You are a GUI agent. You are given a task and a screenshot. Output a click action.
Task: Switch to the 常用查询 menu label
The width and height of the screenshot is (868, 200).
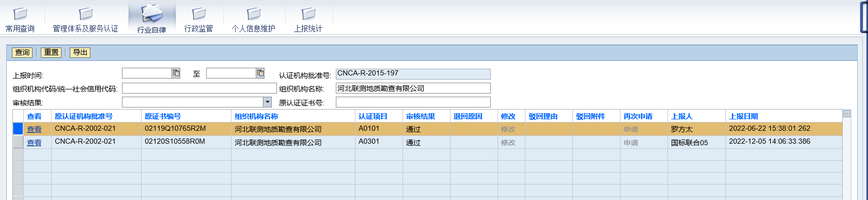tap(20, 29)
